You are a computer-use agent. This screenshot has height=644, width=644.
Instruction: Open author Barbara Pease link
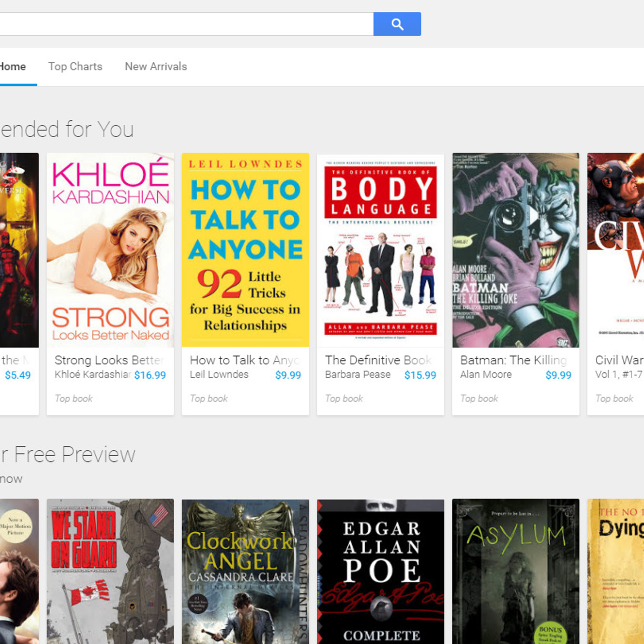pos(358,374)
